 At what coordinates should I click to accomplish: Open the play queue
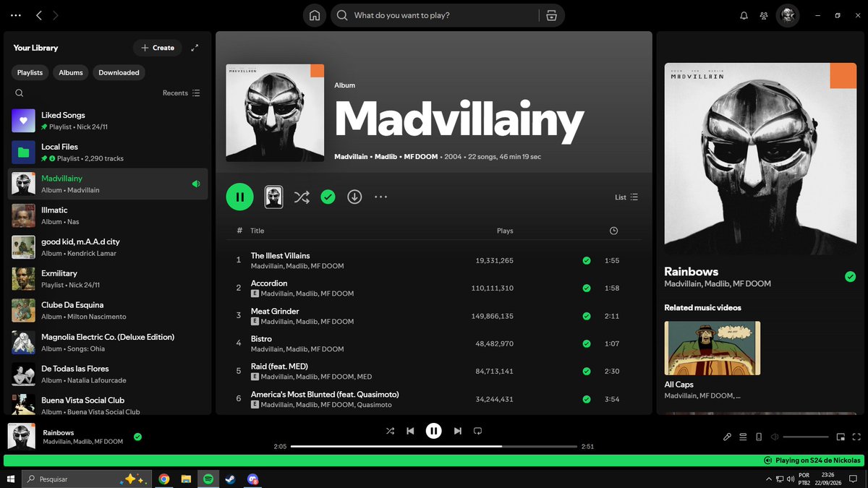pyautogui.click(x=743, y=437)
